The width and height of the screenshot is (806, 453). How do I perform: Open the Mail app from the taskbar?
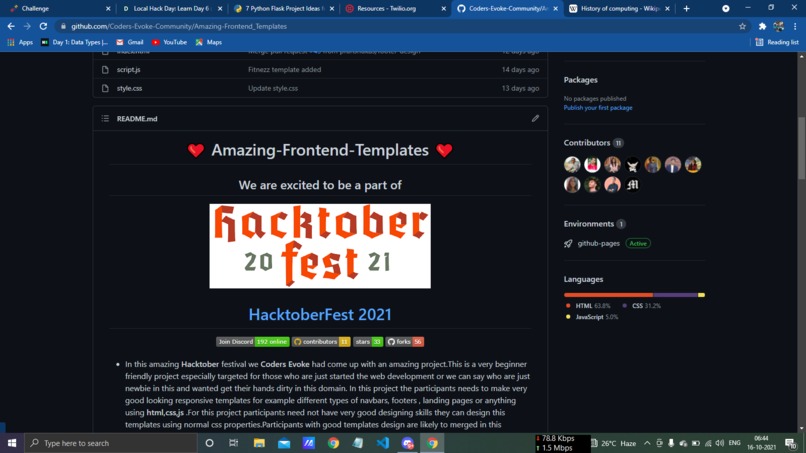[x=284, y=443]
